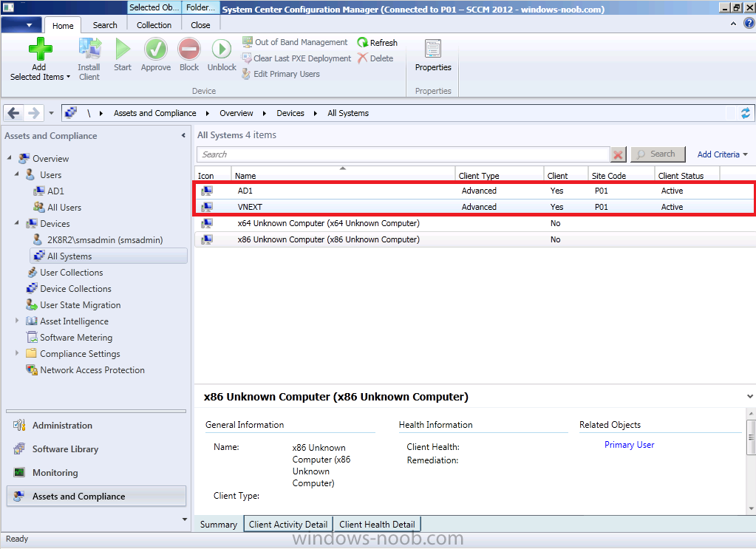Select 2K8R2\smsadmin under Devices
This screenshot has height=549, width=756.
point(98,240)
